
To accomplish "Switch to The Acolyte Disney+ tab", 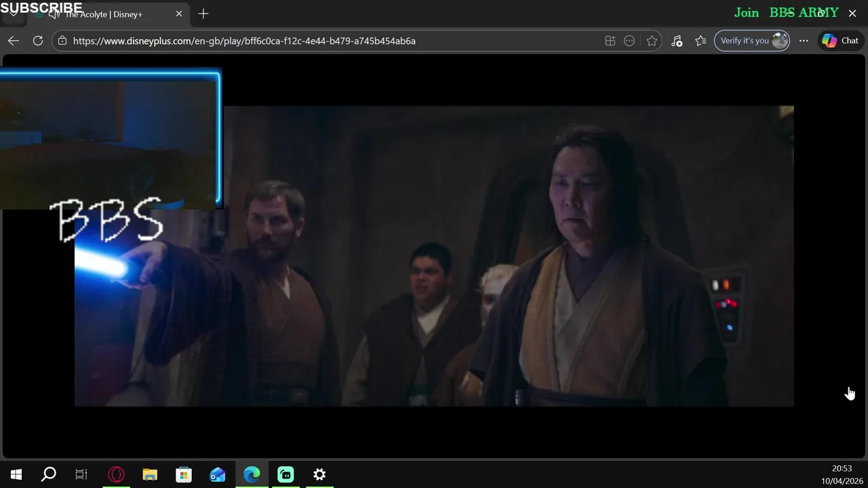I will [x=104, y=14].
